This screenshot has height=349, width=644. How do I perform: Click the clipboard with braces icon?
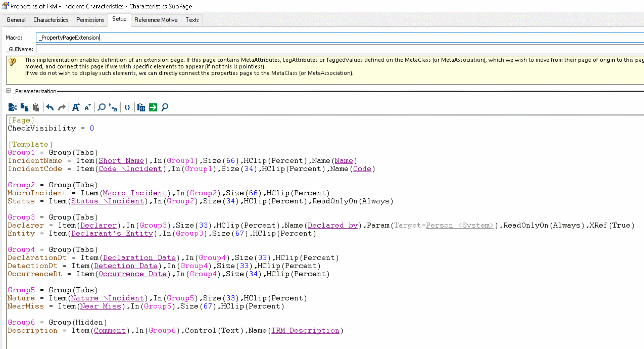(x=141, y=107)
